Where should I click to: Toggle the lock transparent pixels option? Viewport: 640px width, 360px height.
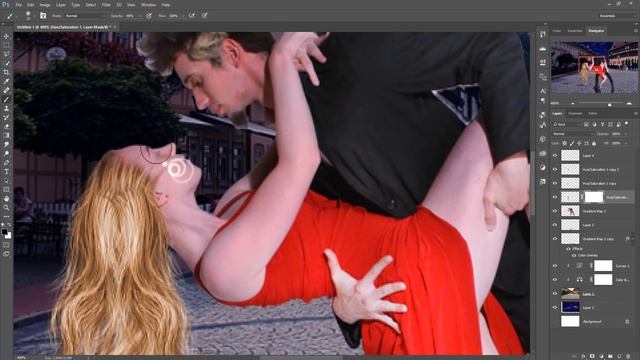point(564,143)
